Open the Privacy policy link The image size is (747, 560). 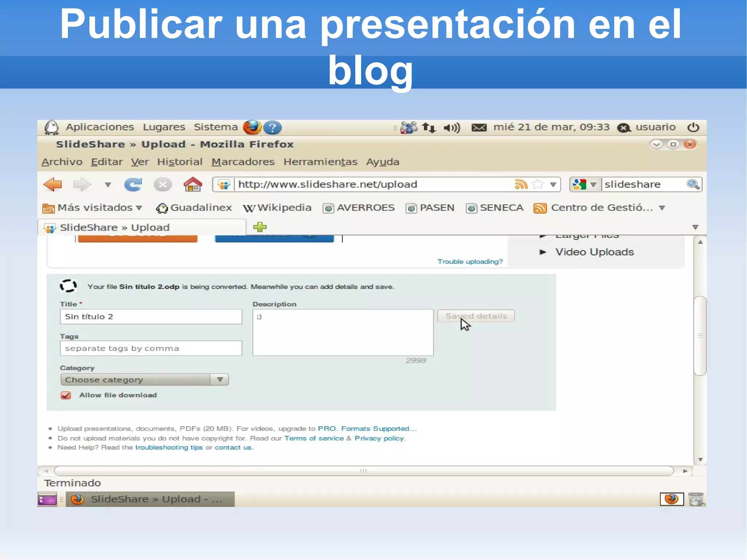[379, 438]
